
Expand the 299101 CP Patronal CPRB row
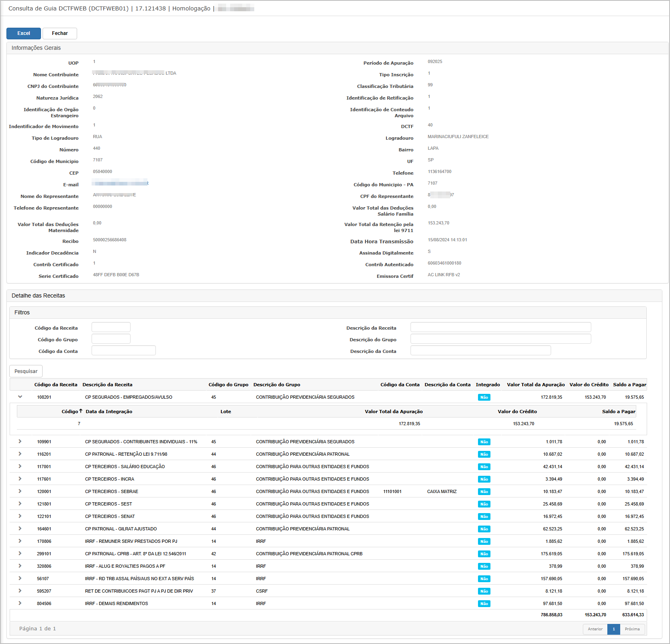point(20,553)
